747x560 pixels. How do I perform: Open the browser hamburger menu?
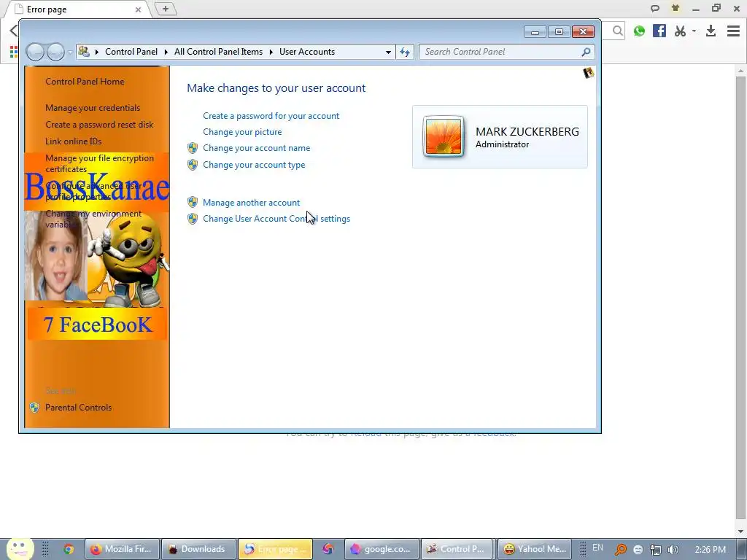(x=733, y=31)
